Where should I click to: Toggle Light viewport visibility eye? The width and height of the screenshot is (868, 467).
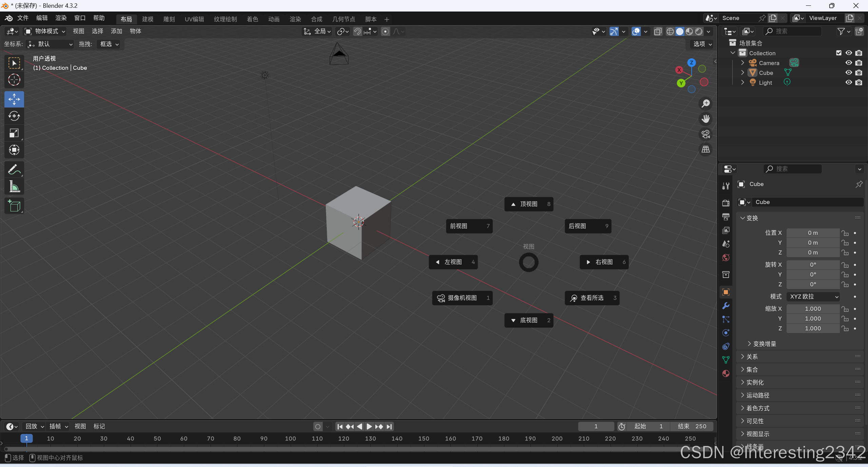pyautogui.click(x=848, y=82)
